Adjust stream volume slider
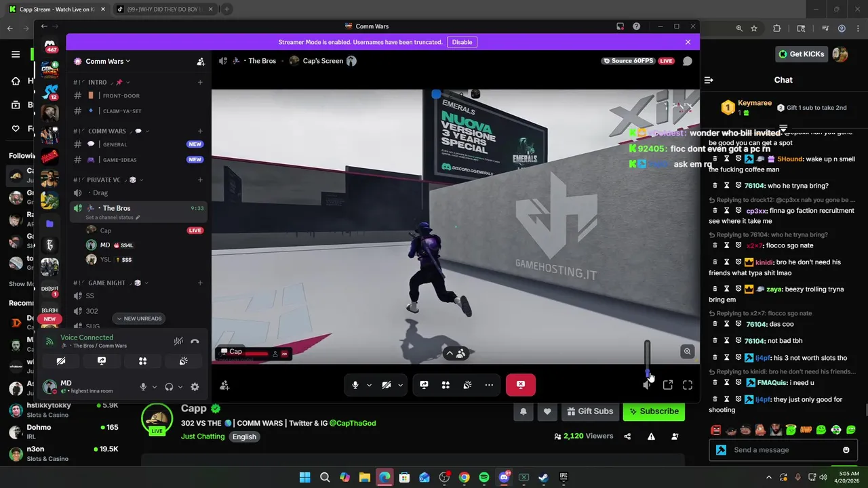The width and height of the screenshot is (868, 488). pyautogui.click(x=648, y=359)
